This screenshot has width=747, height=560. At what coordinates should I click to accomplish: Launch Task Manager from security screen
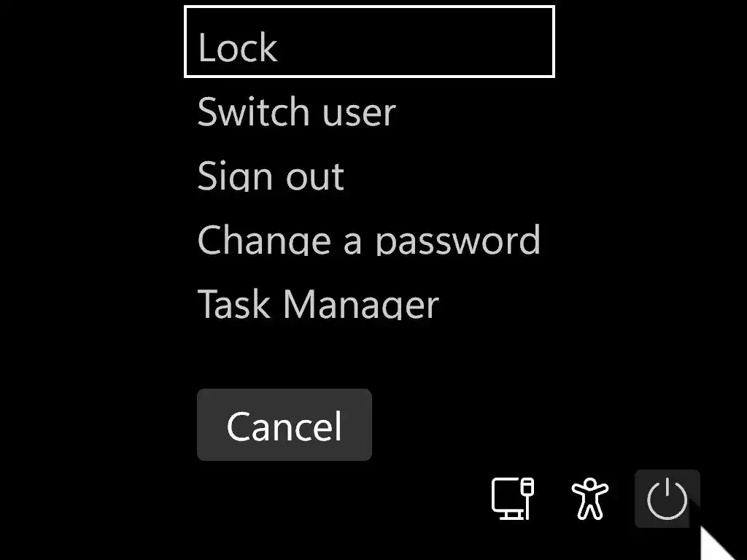point(318,304)
